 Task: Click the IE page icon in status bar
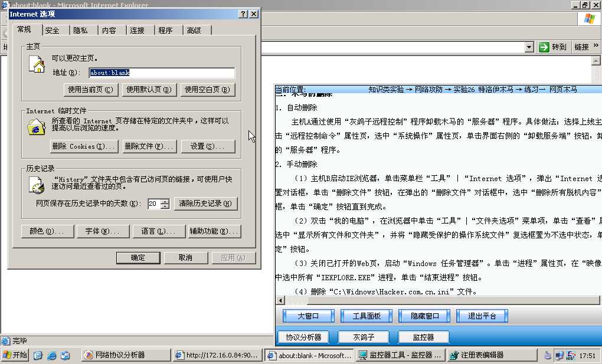(5, 340)
